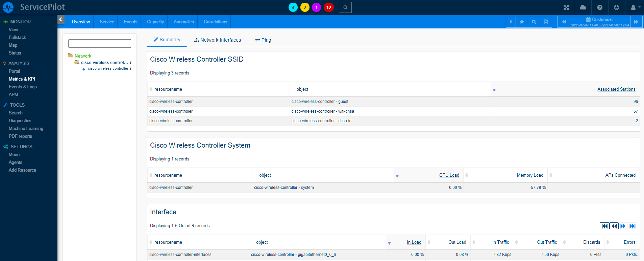Image resolution: width=644 pixels, height=261 pixels.
Task: Go to next page of Interface table
Action: click(x=623, y=226)
